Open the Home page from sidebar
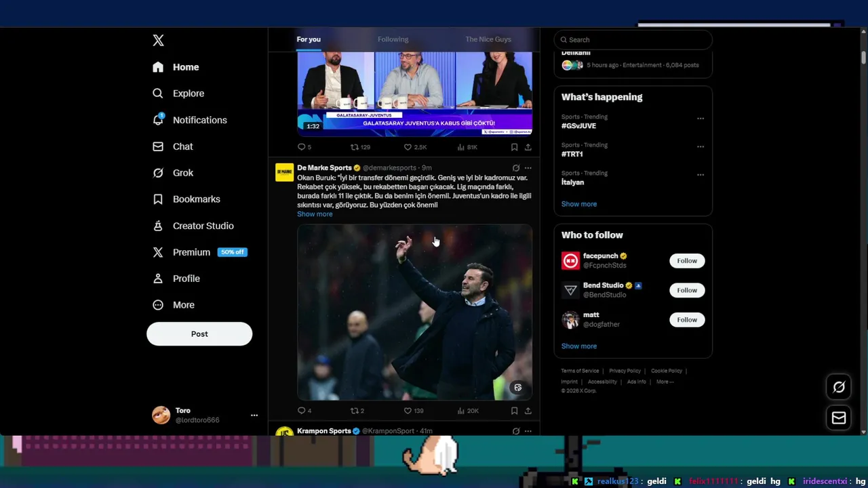Viewport: 868px width, 488px height. (x=176, y=67)
